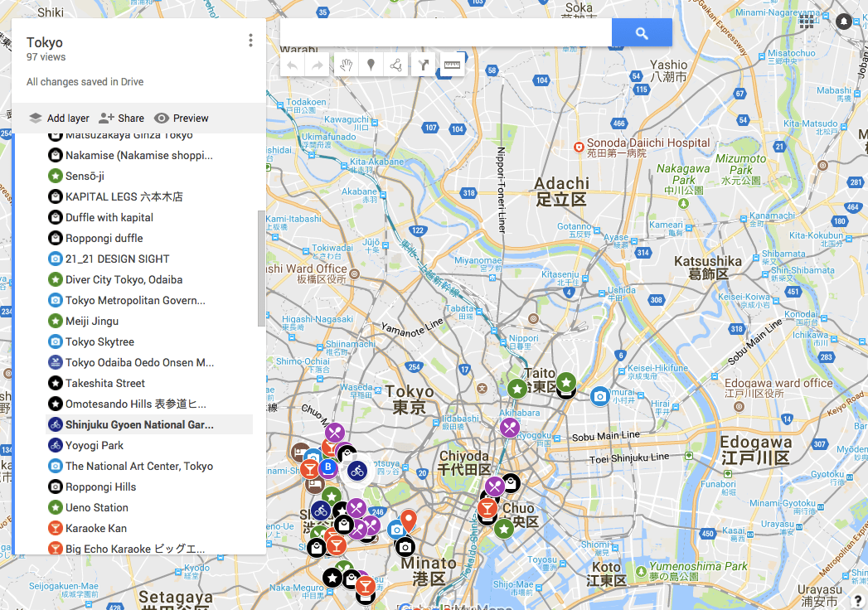Image resolution: width=868 pixels, height=610 pixels.
Task: Select Sensō-ji in the list
Action: point(149,176)
